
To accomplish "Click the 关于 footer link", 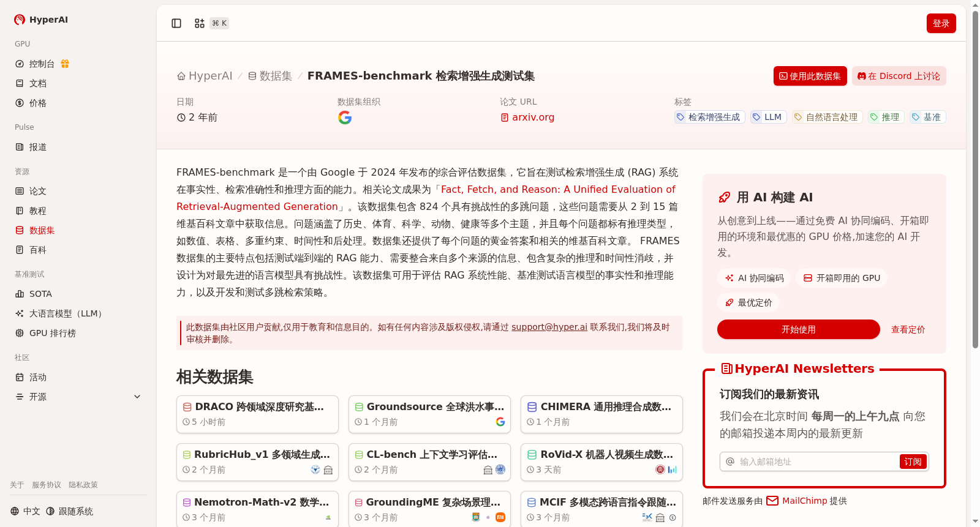I will click(x=17, y=485).
